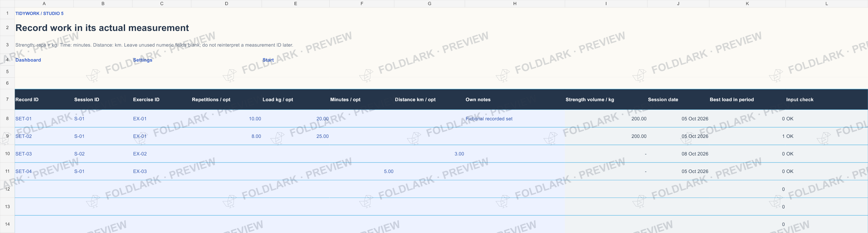
Task: Select the 25.00 load kg cell
Action: (296, 136)
